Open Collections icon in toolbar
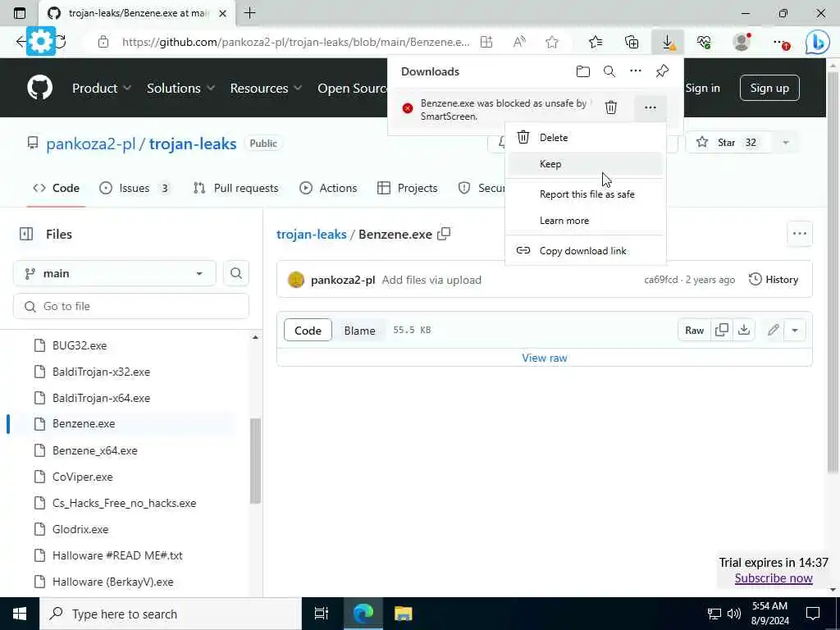This screenshot has width=840, height=630. point(632,43)
